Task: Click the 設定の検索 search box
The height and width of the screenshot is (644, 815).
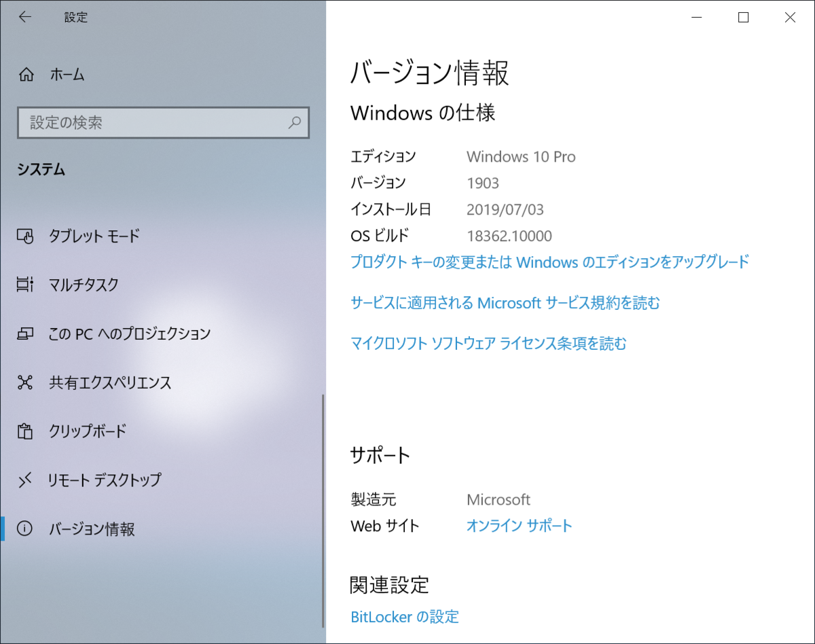Action: tap(163, 123)
